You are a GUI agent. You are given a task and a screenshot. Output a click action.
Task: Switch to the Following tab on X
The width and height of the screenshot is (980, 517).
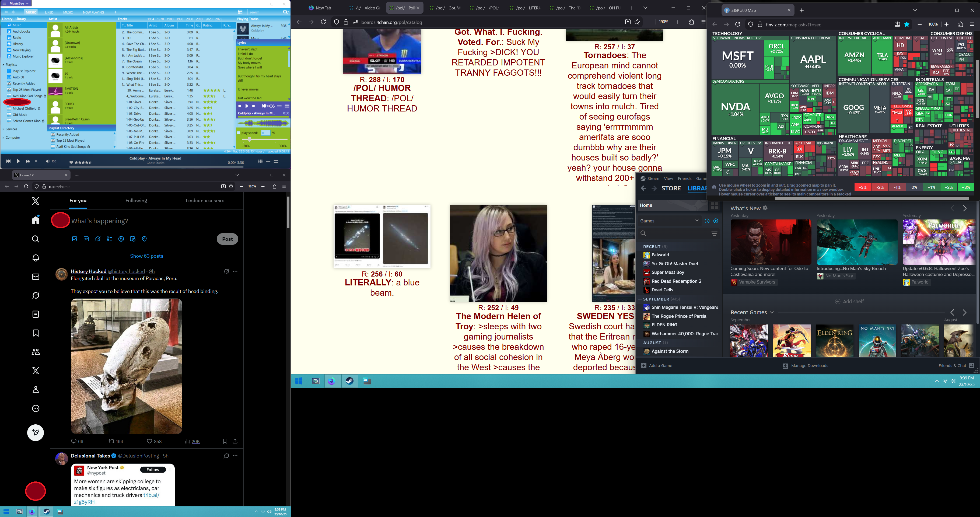click(136, 201)
